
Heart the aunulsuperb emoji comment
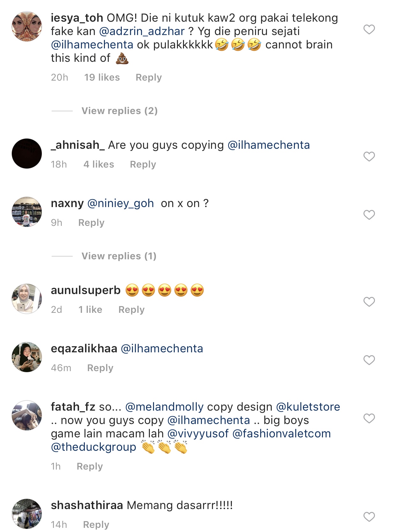click(x=369, y=302)
